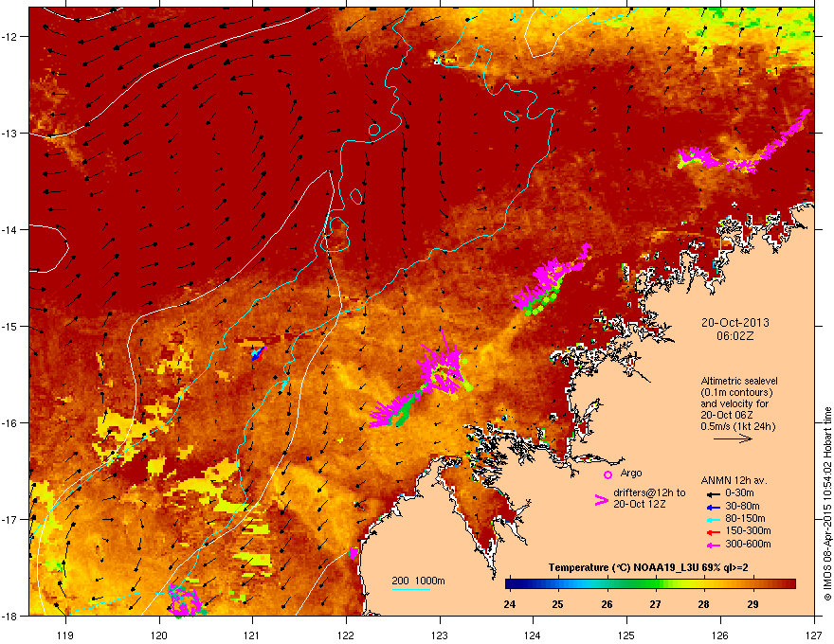Viewport: 834px width, 644px height.
Task: Click the vertical IMOS copyright timestamp text
Action: [827, 504]
